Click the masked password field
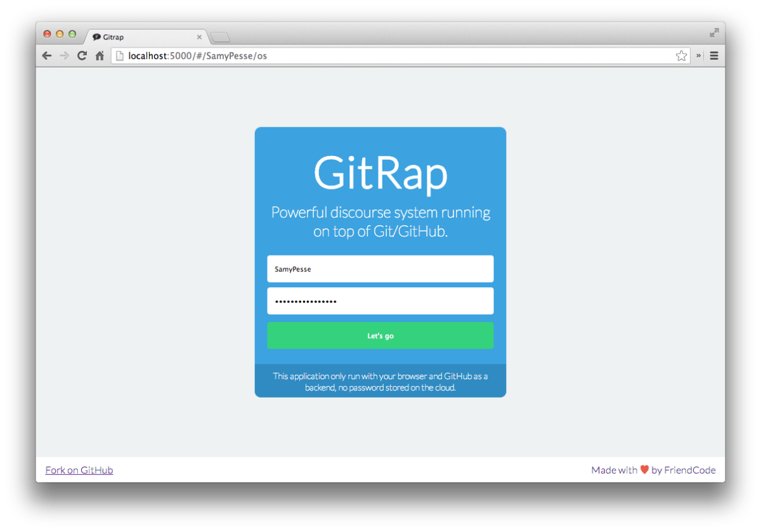The width and height of the screenshot is (761, 532). (x=380, y=301)
